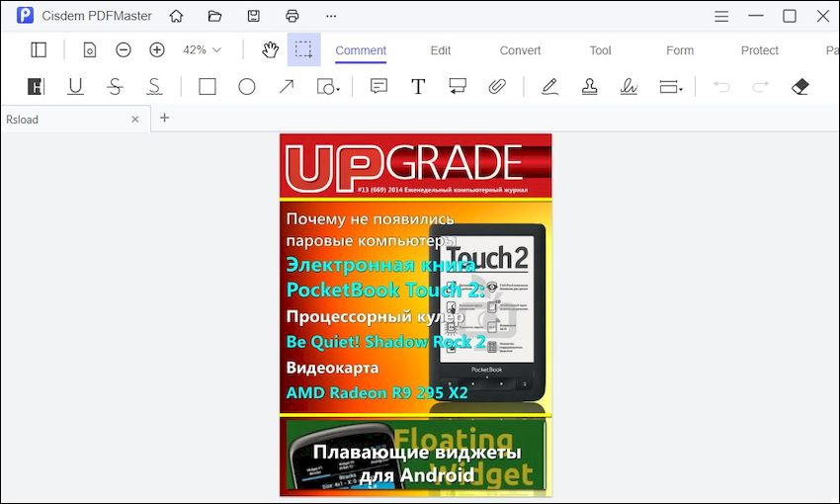Select the Stamp tool
The height and width of the screenshot is (504, 840).
589,86
